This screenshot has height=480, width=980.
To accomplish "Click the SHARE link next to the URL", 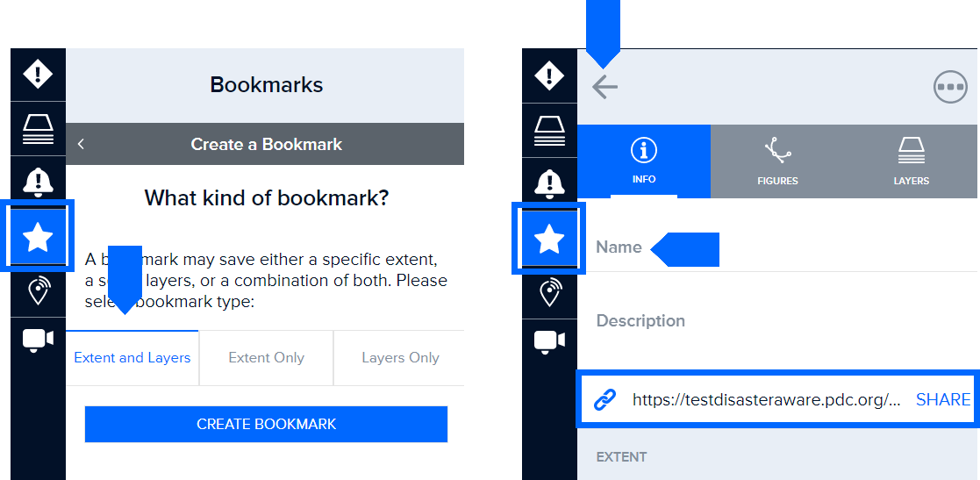I will [x=943, y=399].
